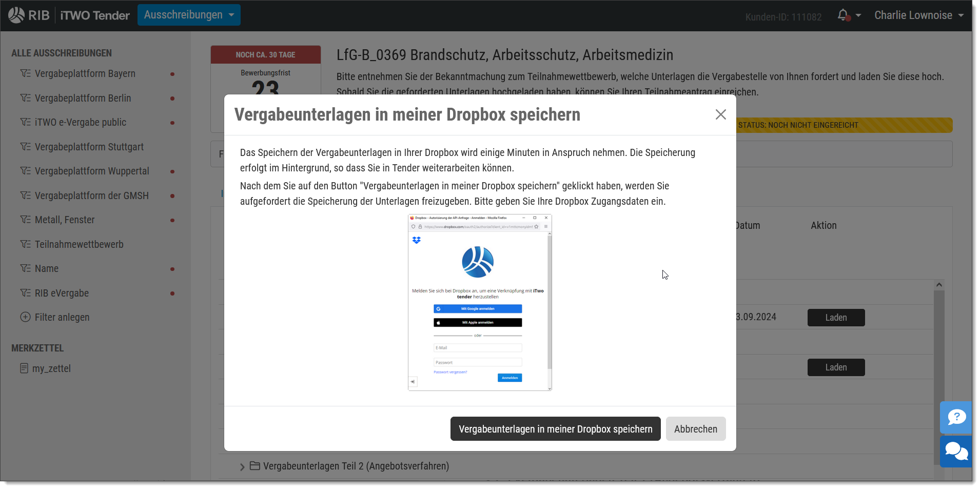Click the first Laden button dated 09.2024
Viewport: 980px width, 489px height.
click(836, 318)
